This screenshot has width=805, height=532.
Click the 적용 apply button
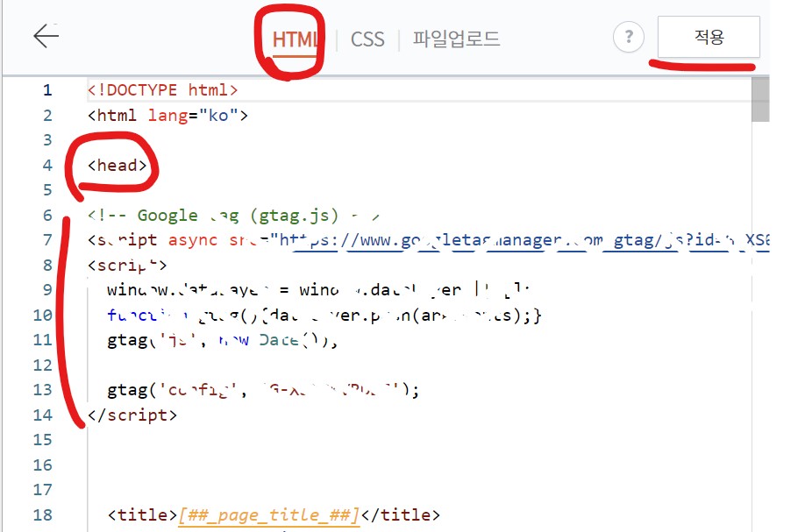(x=709, y=37)
